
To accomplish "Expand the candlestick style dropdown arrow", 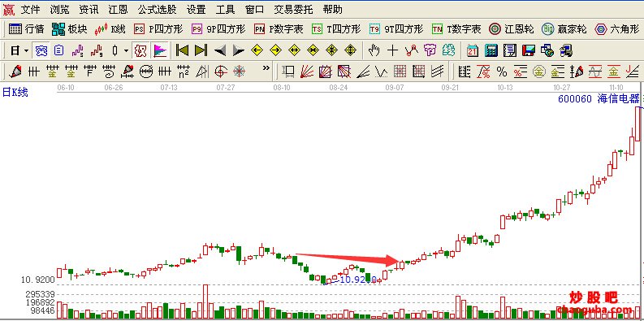I will coord(127,51).
